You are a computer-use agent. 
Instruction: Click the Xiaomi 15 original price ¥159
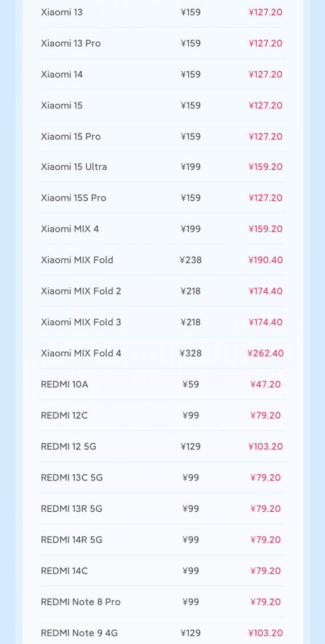tap(190, 105)
